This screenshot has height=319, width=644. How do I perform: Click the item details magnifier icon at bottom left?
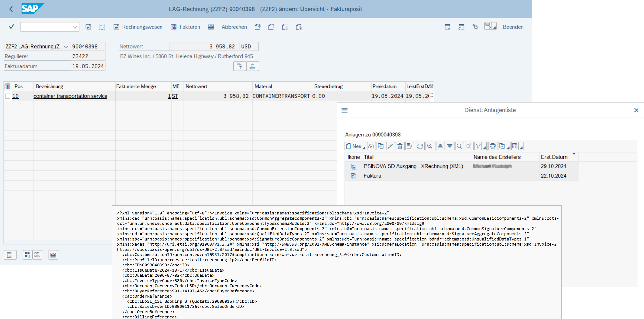(x=10, y=255)
